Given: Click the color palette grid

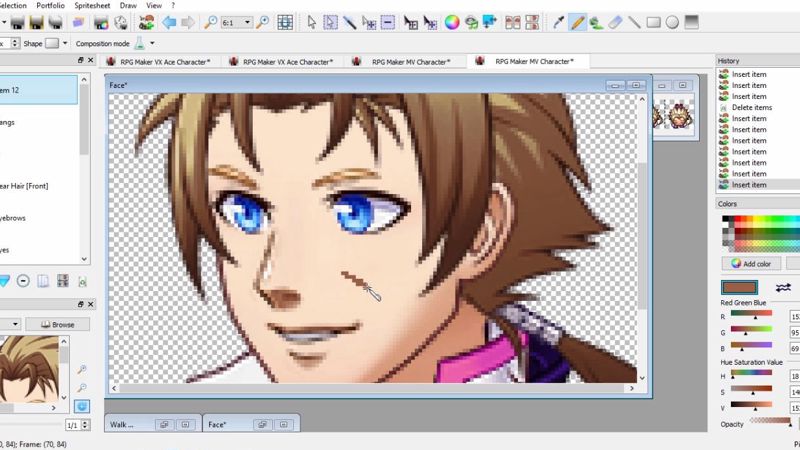Looking at the screenshot, I should [x=760, y=233].
